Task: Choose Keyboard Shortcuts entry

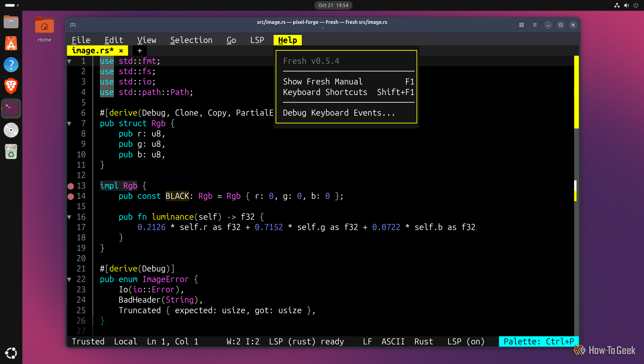Action: 348,92
